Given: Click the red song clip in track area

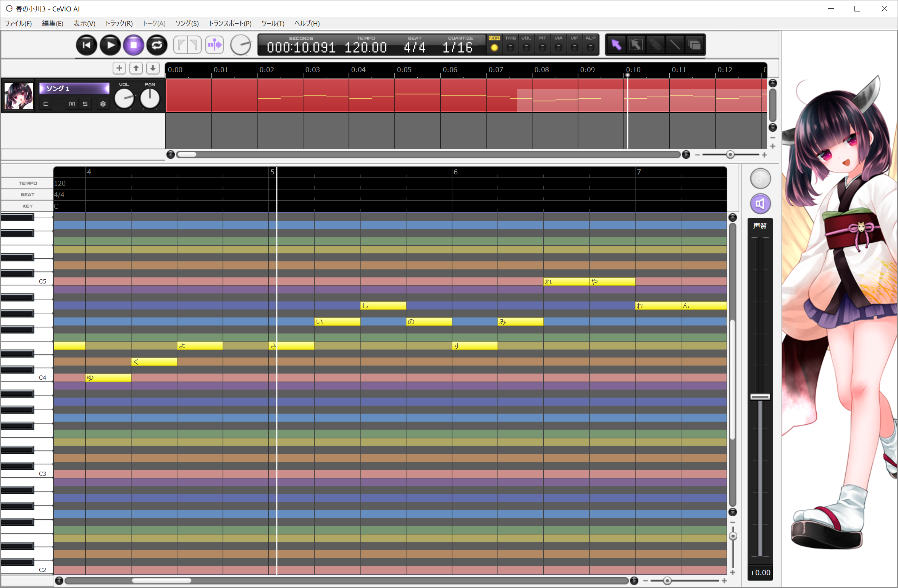Looking at the screenshot, I should click(466, 95).
